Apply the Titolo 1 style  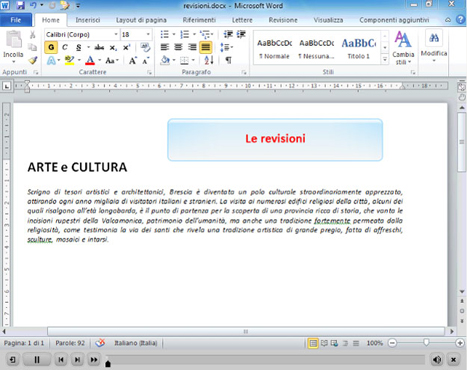tap(359, 47)
